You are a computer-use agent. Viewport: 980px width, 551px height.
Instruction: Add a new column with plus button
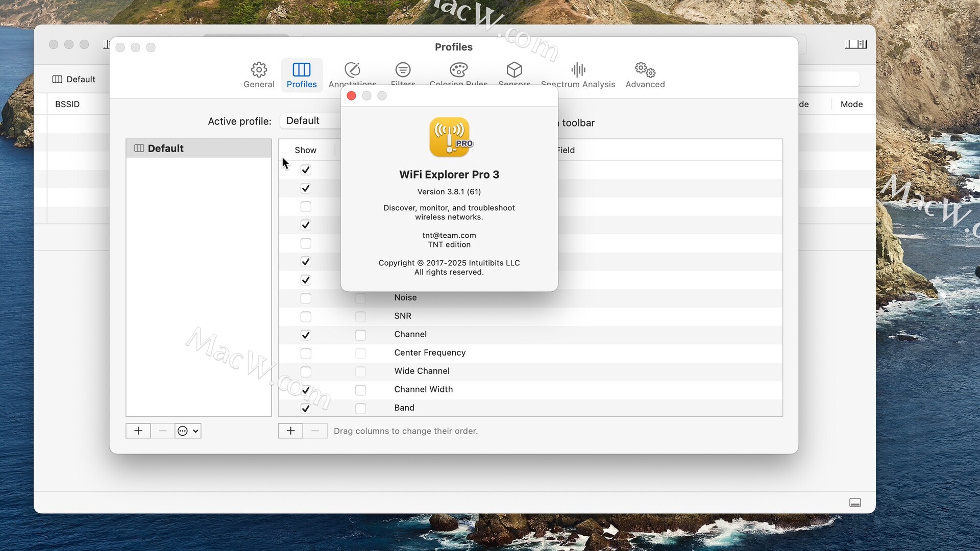tap(290, 431)
